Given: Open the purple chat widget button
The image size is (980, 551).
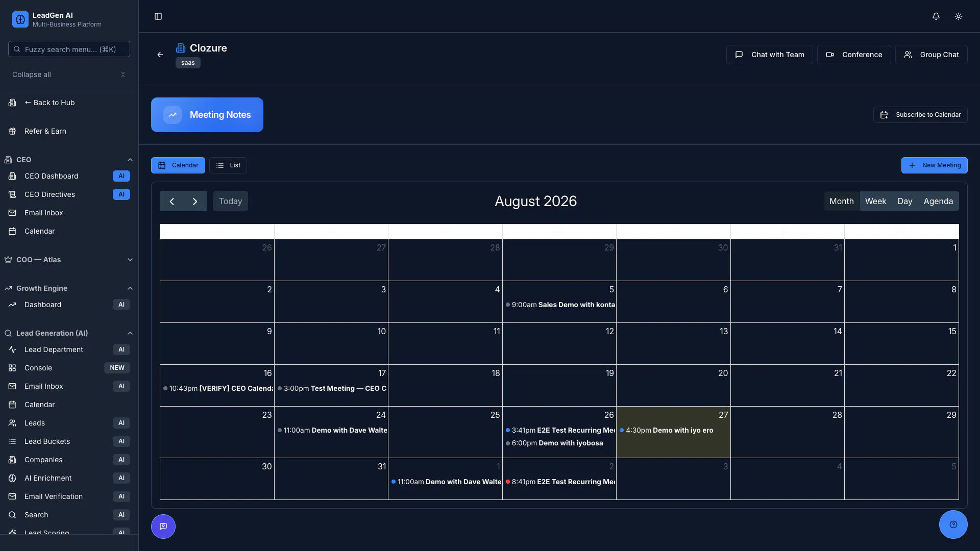Looking at the screenshot, I should (x=163, y=527).
